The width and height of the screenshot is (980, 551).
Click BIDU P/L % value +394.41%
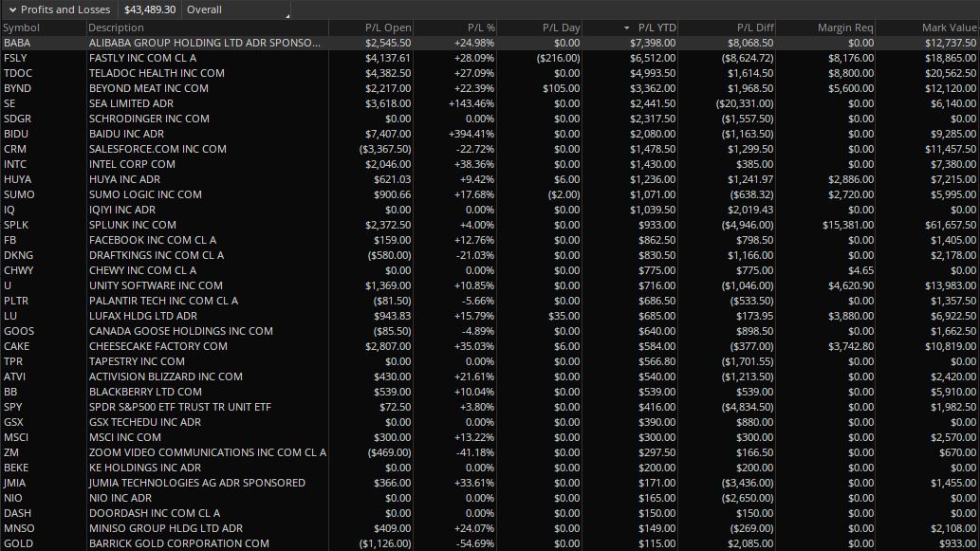tap(472, 134)
